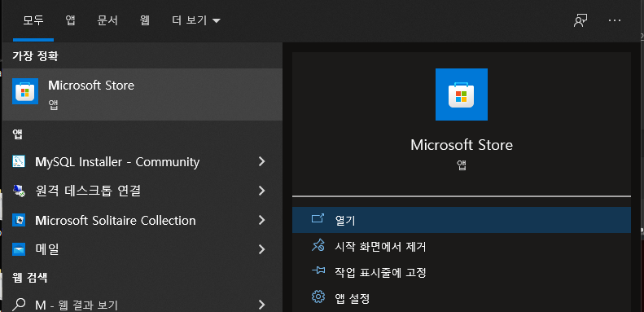
Task: Click the unpin icon beside 시작 화면에서 제거
Action: [318, 246]
